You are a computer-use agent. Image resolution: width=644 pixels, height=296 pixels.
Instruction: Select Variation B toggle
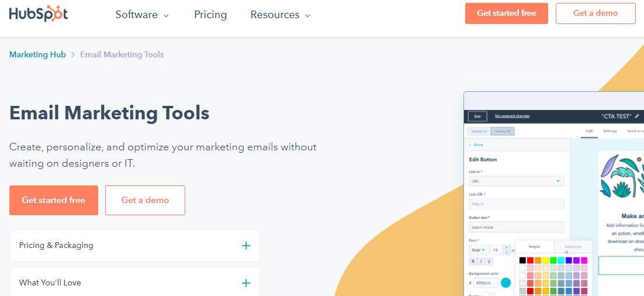(x=503, y=131)
